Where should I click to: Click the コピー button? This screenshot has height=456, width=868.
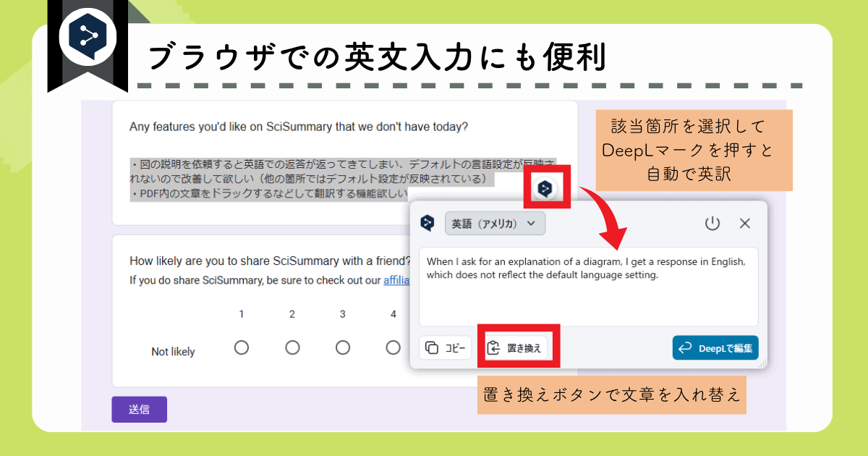[x=446, y=348]
